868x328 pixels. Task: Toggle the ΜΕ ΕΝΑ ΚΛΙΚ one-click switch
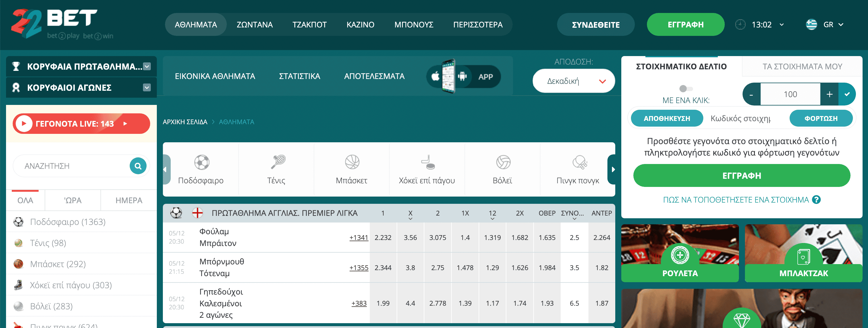(686, 89)
